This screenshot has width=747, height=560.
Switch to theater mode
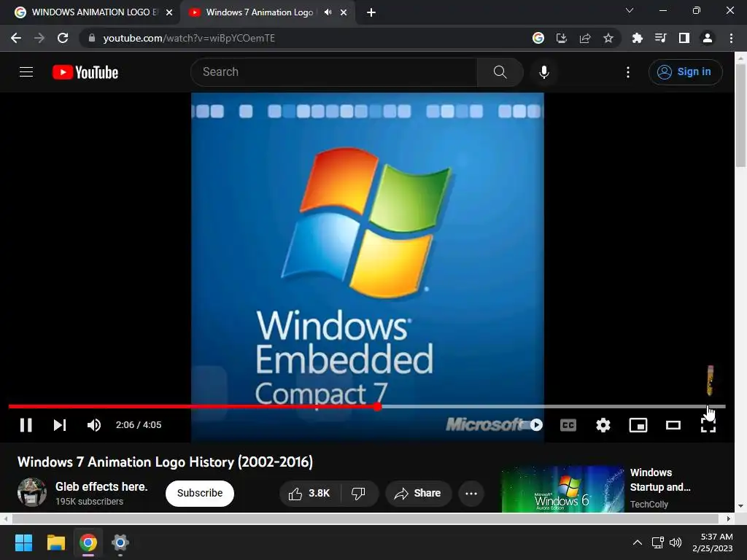[x=673, y=425]
